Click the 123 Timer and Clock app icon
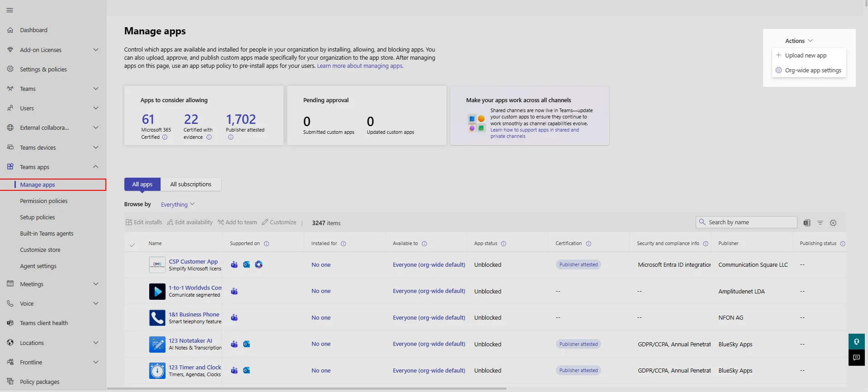868x392 pixels. tap(157, 371)
